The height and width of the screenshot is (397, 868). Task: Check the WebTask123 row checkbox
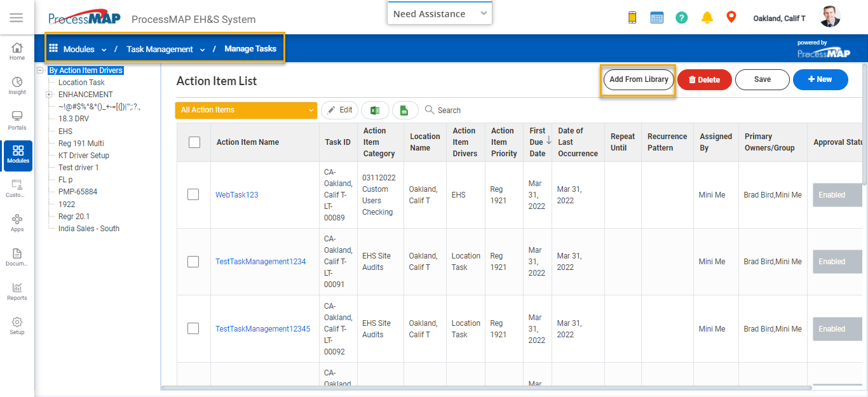click(193, 194)
